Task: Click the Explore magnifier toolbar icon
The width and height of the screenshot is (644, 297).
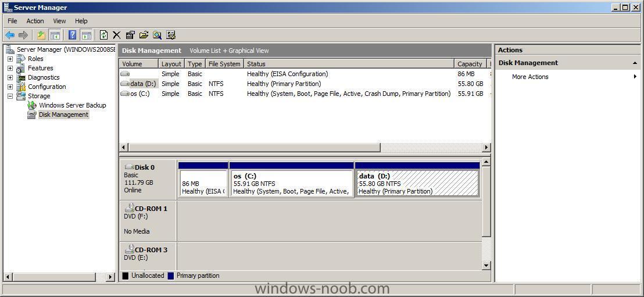Action: point(157,35)
